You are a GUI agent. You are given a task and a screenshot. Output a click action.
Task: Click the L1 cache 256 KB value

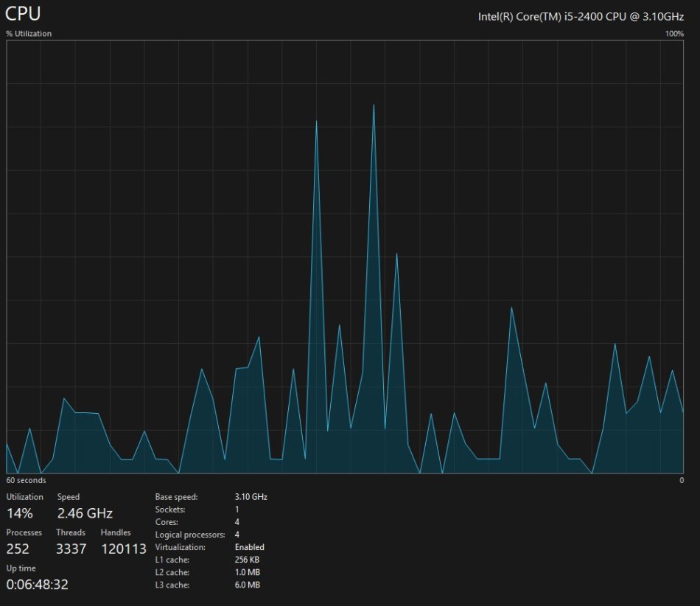point(248,560)
